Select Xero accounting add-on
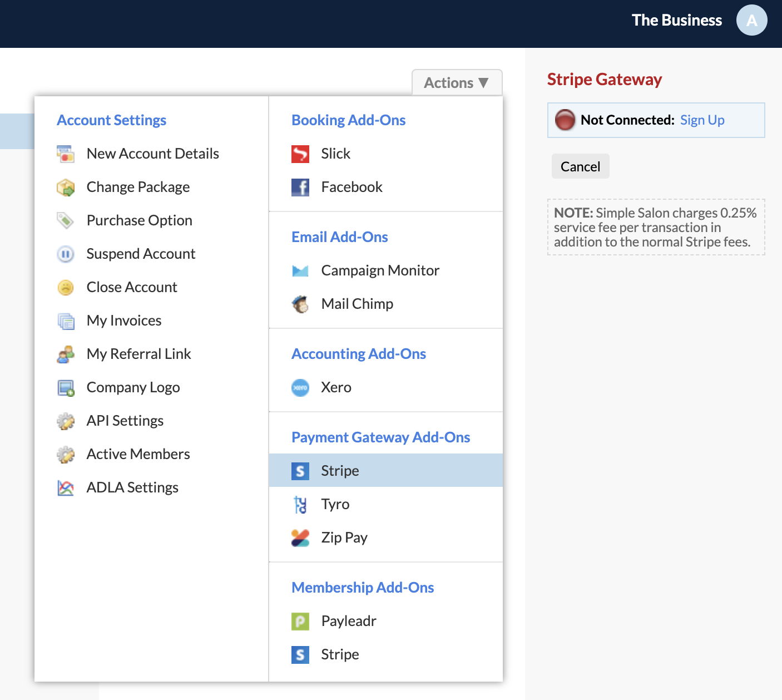The height and width of the screenshot is (700, 782). click(x=386, y=387)
